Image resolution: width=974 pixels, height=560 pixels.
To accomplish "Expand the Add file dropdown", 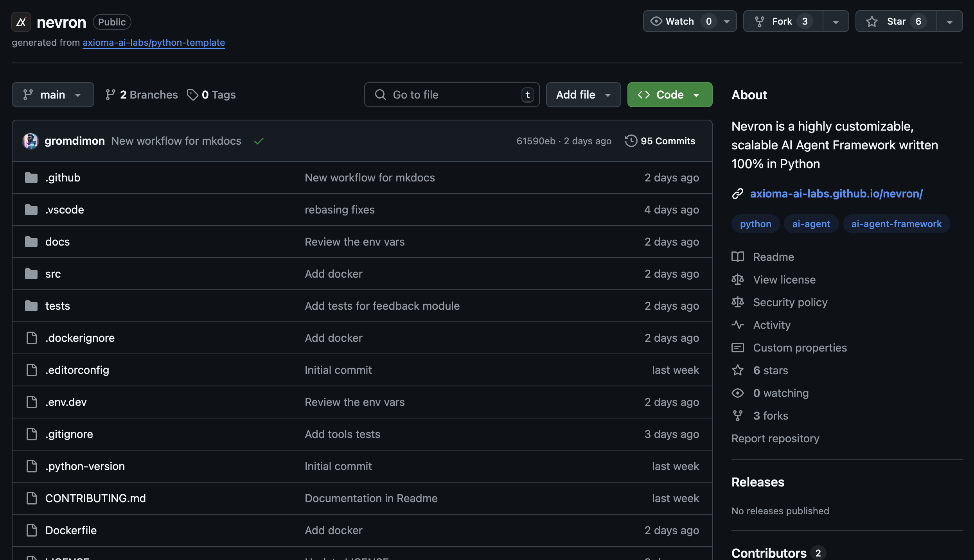I will tap(583, 95).
